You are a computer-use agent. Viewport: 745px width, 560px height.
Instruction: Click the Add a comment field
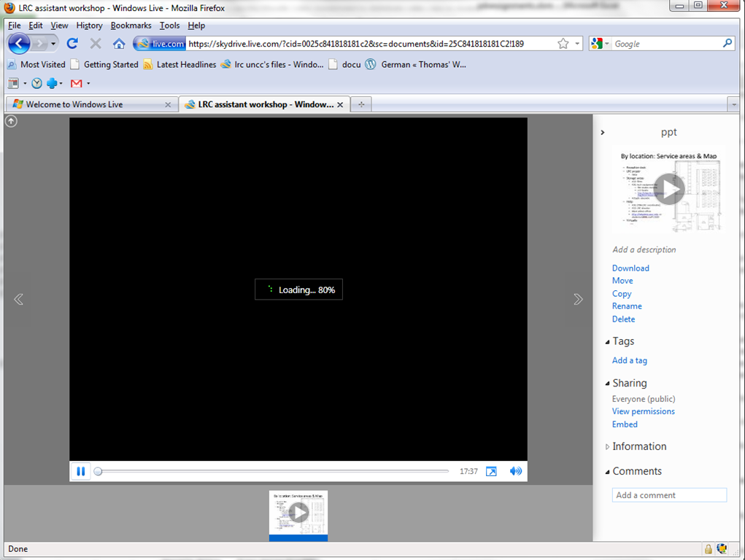[x=669, y=495]
